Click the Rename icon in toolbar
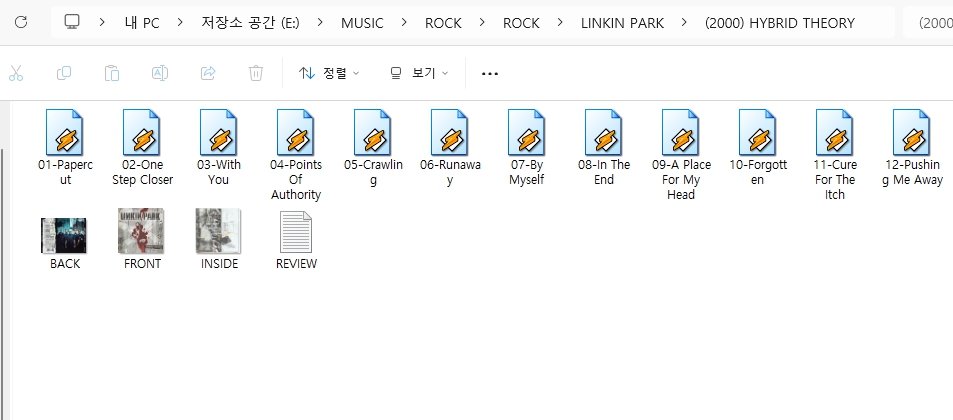Viewport: 953px width, 420px height. pyautogui.click(x=160, y=73)
